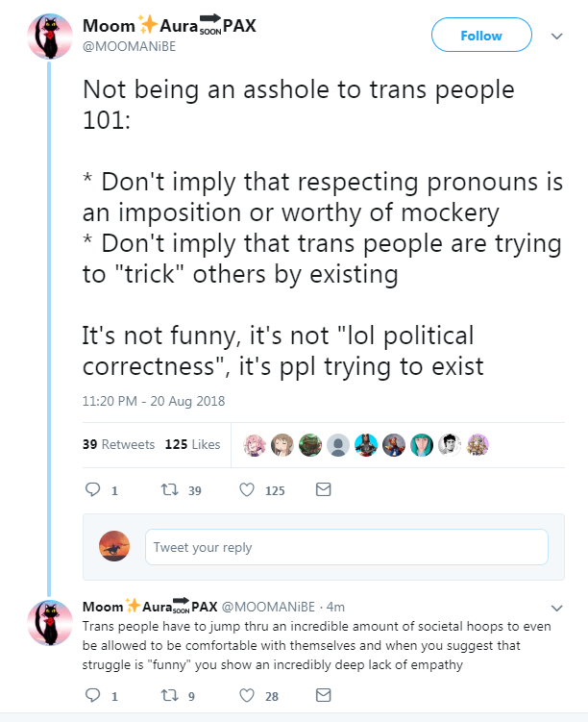The height and width of the screenshot is (722, 588).
Task: Open the main tweet's chevron dropdown menu
Action: click(x=556, y=36)
